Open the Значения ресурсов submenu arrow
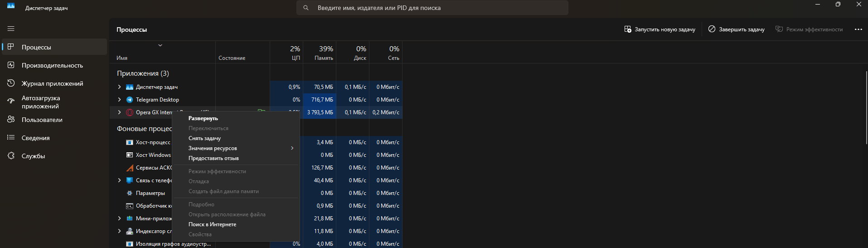868x248 pixels. [292, 148]
